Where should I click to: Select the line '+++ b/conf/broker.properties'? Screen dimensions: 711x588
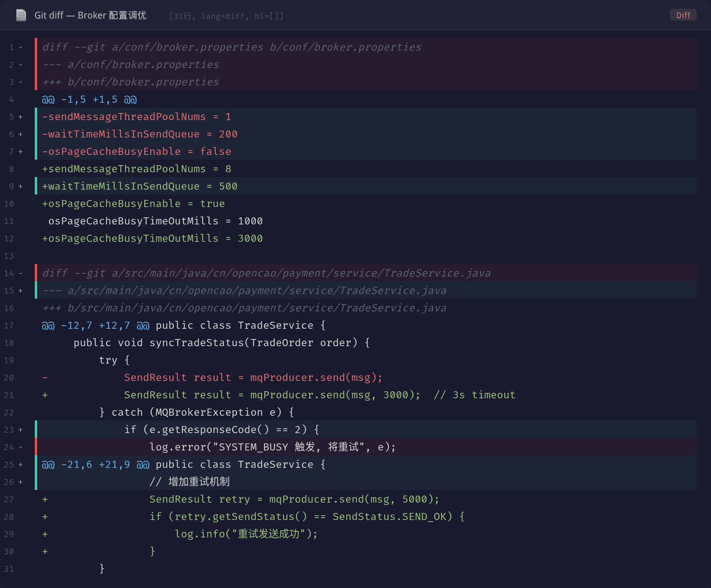click(130, 82)
